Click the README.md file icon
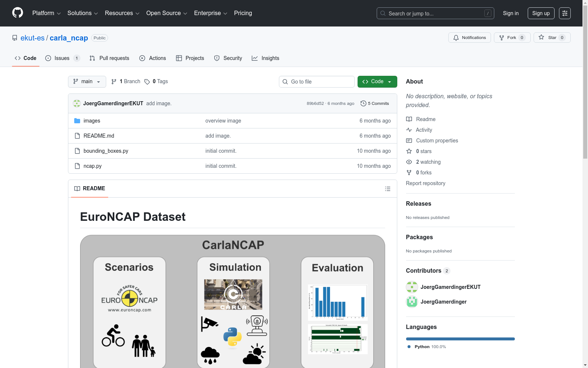The height and width of the screenshot is (368, 588). (x=77, y=136)
